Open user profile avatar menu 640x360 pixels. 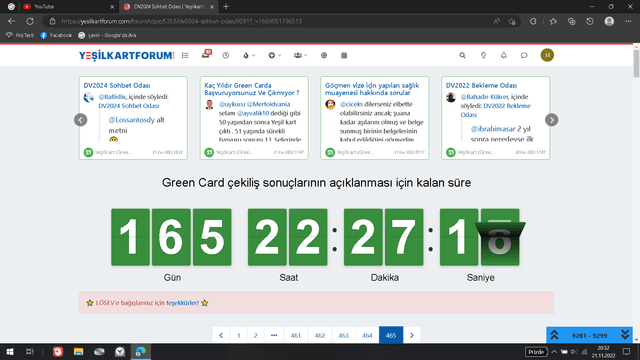point(547,55)
